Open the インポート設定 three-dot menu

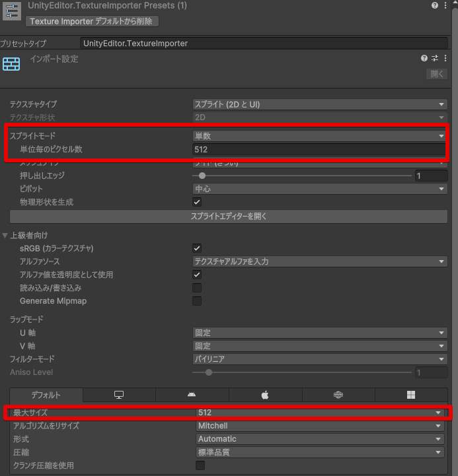click(x=445, y=58)
